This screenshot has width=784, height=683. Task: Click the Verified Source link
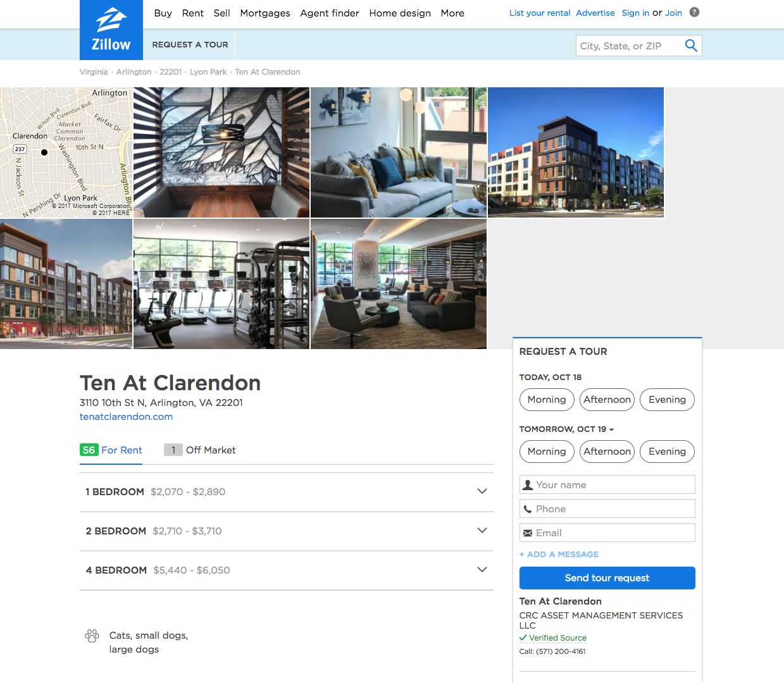pos(557,637)
